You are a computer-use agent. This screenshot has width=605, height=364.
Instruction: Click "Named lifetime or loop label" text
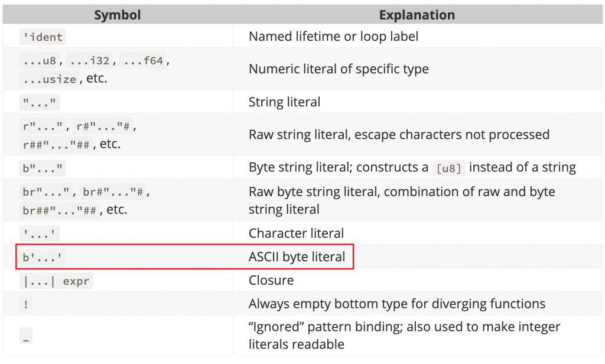tap(333, 37)
